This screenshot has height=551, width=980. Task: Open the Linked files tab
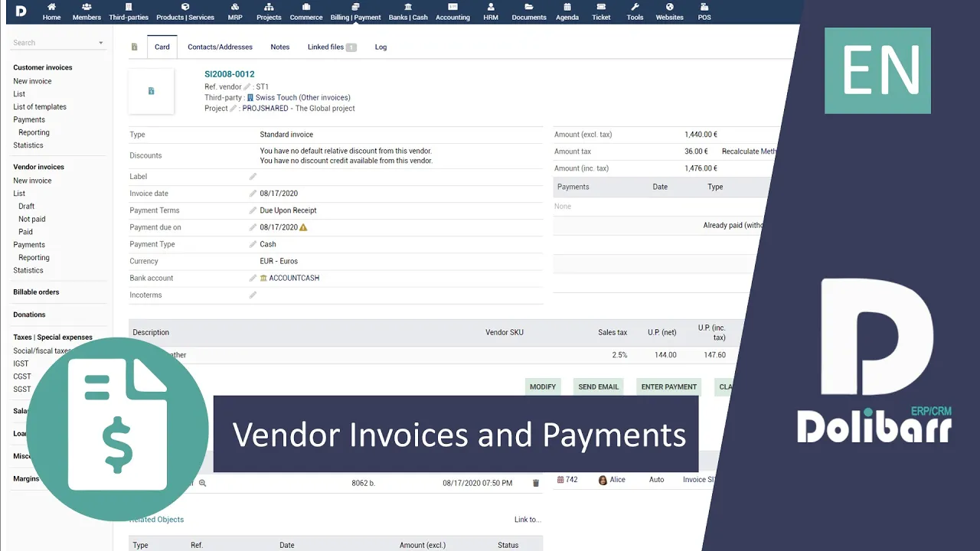(332, 47)
